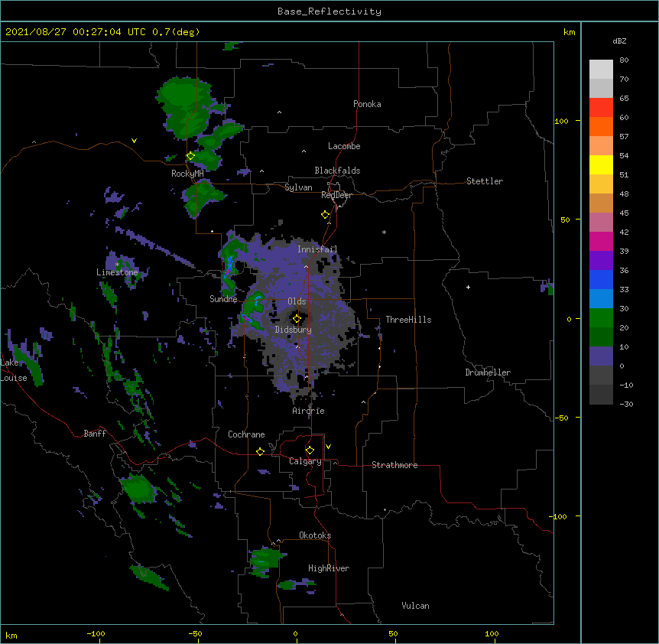Pick the light blue 30–33 dBZ legend band
This screenshot has height=644, width=659.
[601, 299]
